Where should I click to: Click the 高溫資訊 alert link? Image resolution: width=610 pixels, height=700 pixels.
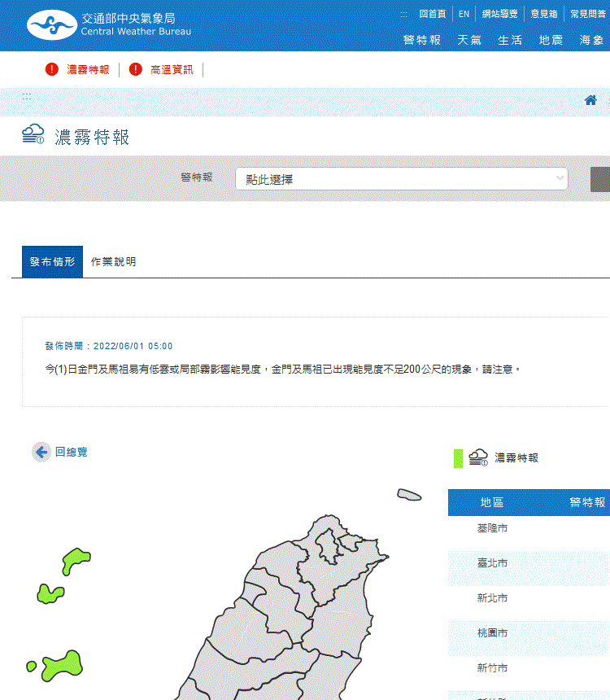[x=172, y=69]
